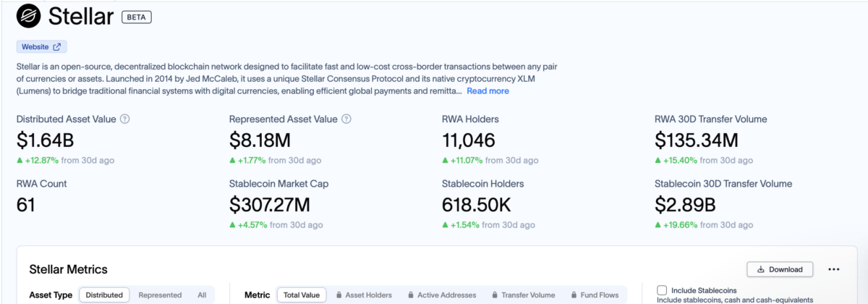Show info for Distributed Asset Value
Viewport: 868px width, 304px height.
click(x=124, y=119)
